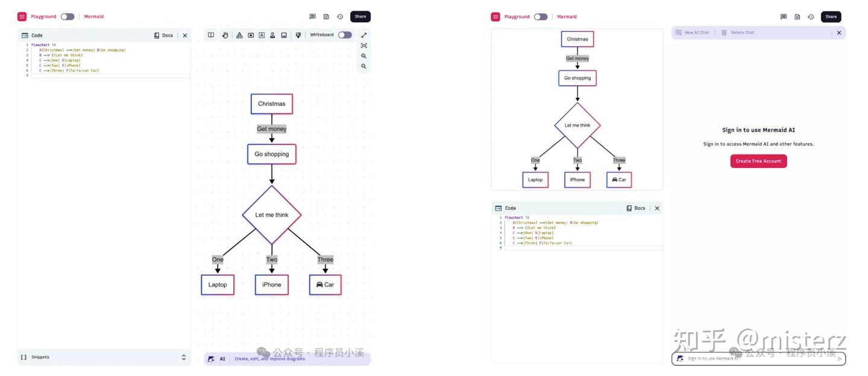
Task: Open the document icon in the left screenshot header
Action: coord(326,17)
